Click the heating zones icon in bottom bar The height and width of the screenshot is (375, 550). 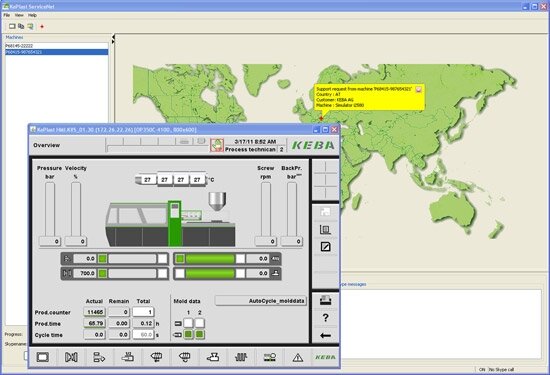click(x=241, y=357)
